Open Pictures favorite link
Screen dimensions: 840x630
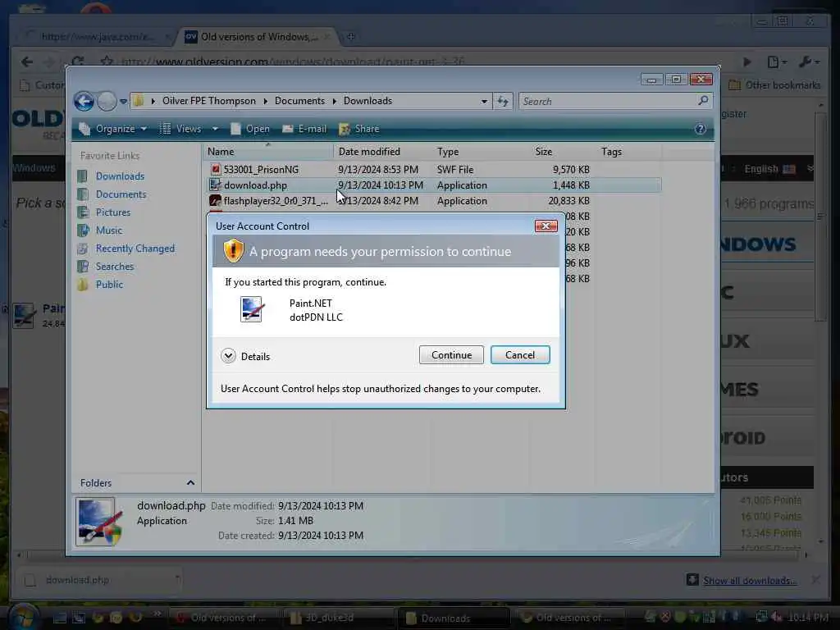(112, 212)
